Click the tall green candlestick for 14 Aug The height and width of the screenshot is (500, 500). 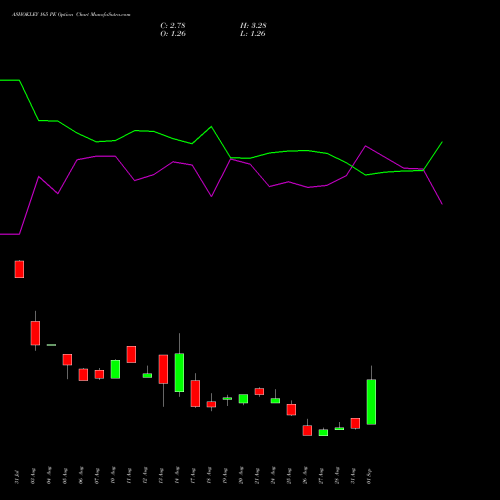[x=179, y=373]
